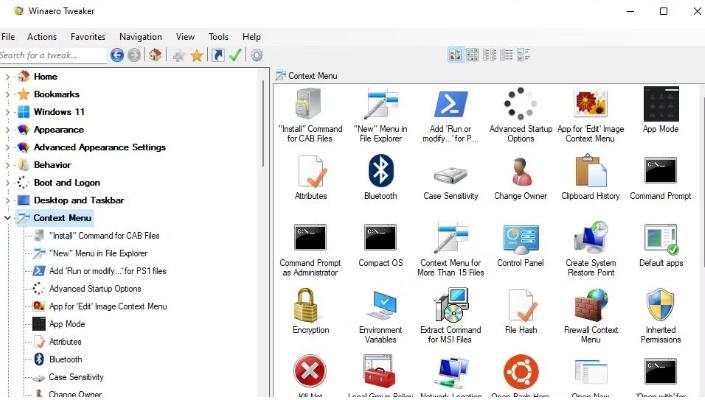This screenshot has height=400, width=705.
Task: Expand the Windows 11 tree node
Action: pos(7,112)
